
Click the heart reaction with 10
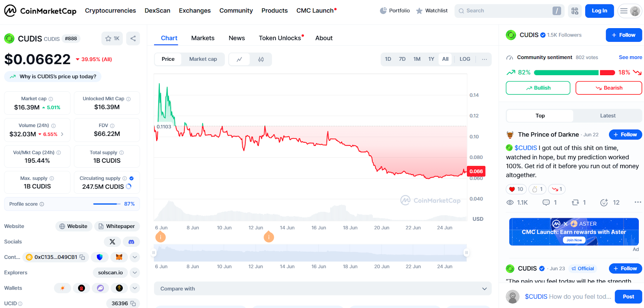click(516, 189)
